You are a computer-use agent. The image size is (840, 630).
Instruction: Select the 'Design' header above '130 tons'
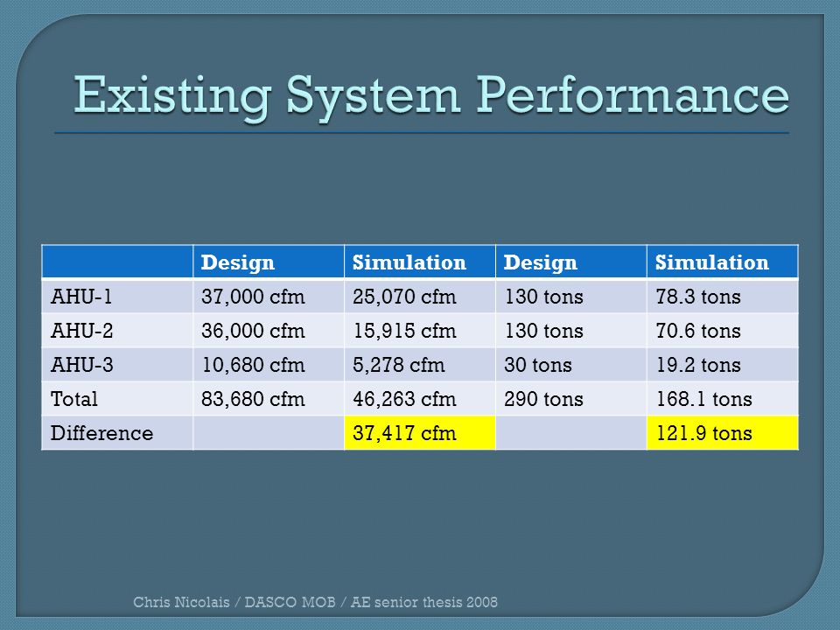(x=571, y=262)
